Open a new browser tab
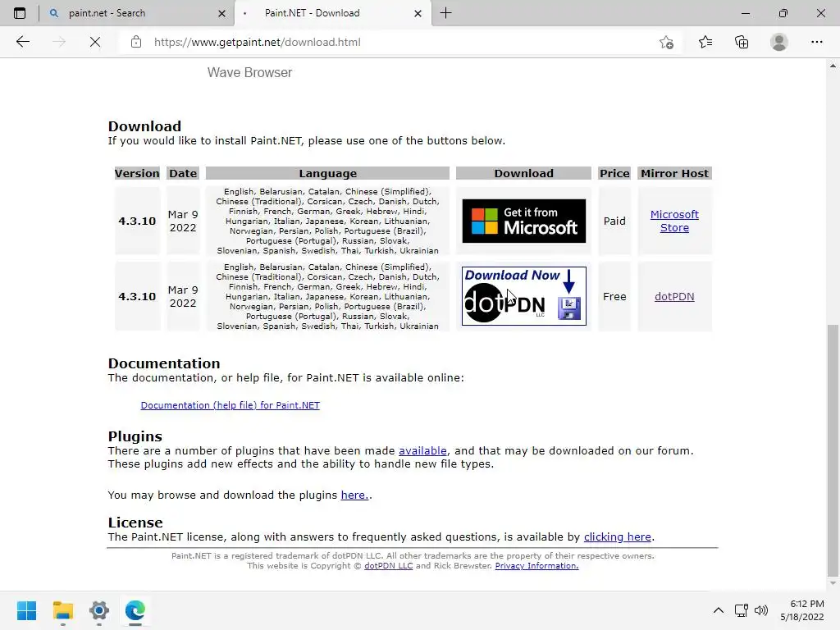Screen dimensions: 840x630 (445, 13)
